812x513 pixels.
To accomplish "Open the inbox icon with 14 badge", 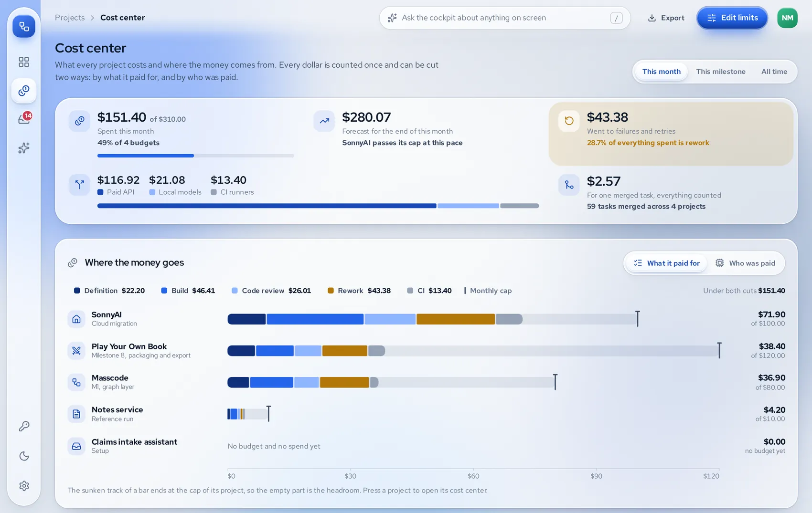I will click(x=24, y=119).
